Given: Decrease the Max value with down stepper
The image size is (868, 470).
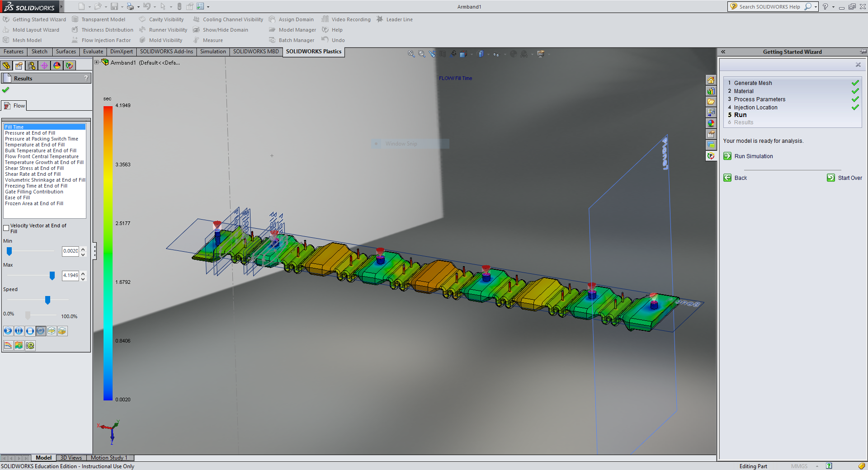Looking at the screenshot, I should click(83, 278).
